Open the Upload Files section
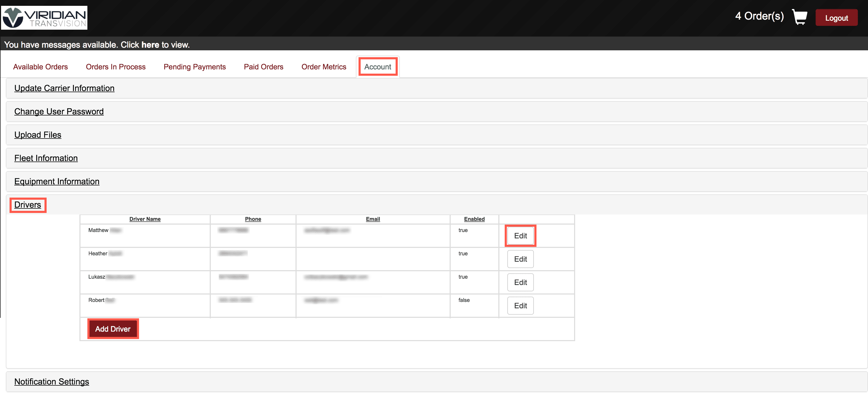Viewport: 868px width, 401px height. (x=38, y=135)
